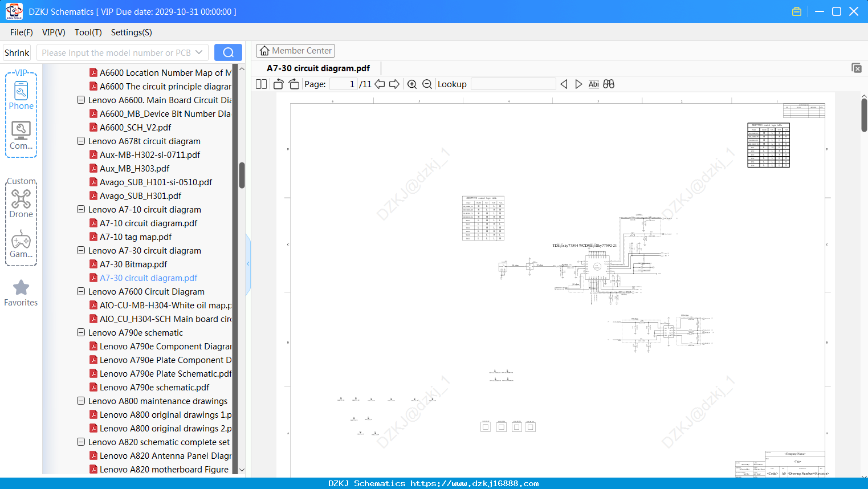Open the Computer VIP category
This screenshot has width=868, height=489.
pos(21,136)
